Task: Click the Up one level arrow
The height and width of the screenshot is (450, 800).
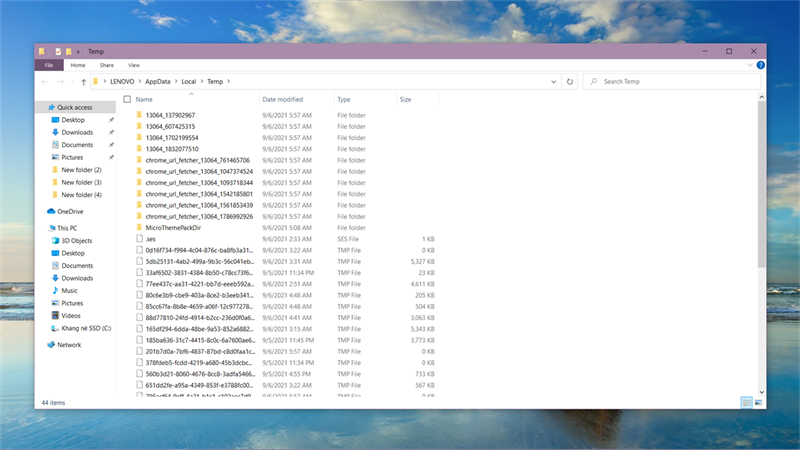Action: (83, 82)
